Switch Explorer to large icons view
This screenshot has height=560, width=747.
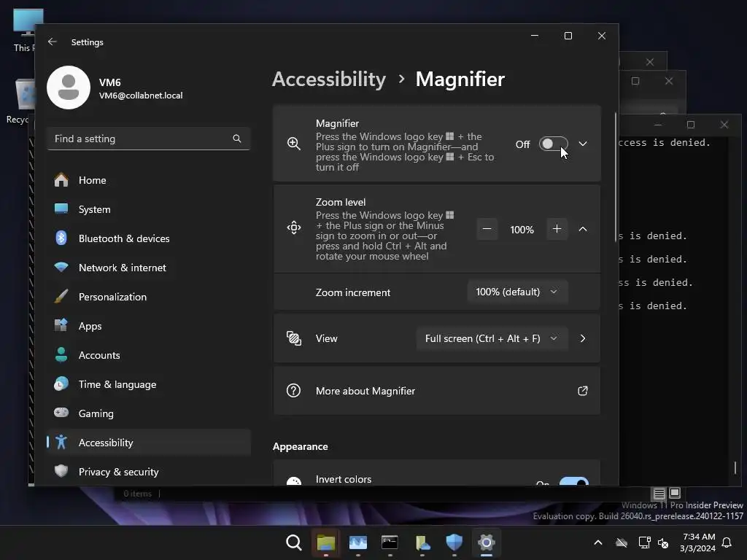(x=675, y=494)
